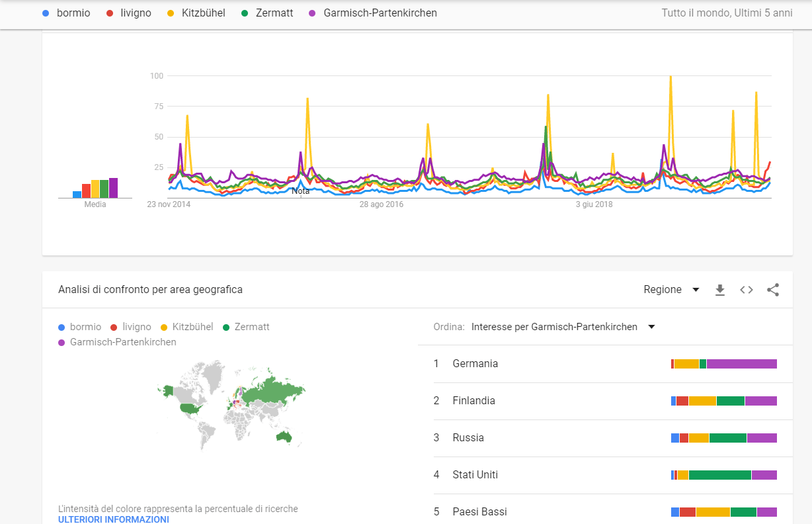812x524 pixels.
Task: Click the Nota marker on the chart
Action: [x=301, y=191]
